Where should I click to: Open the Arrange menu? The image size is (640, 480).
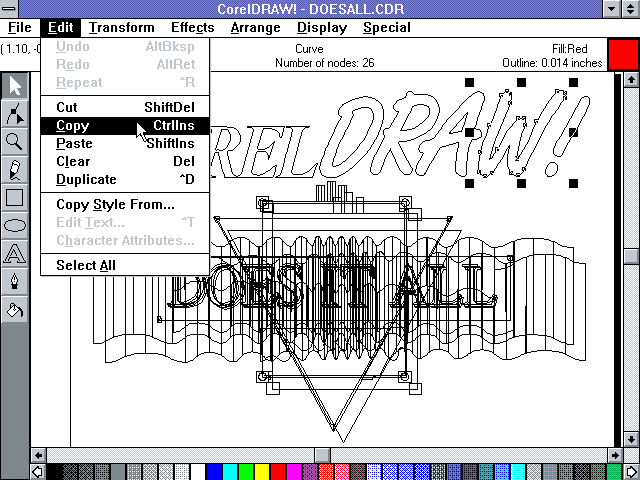(x=256, y=28)
